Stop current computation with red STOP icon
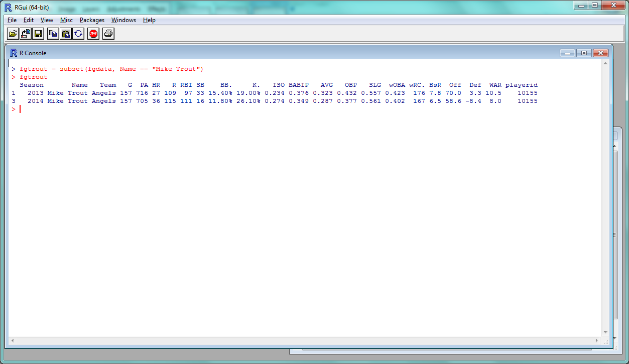This screenshot has height=364, width=629. coord(93,34)
